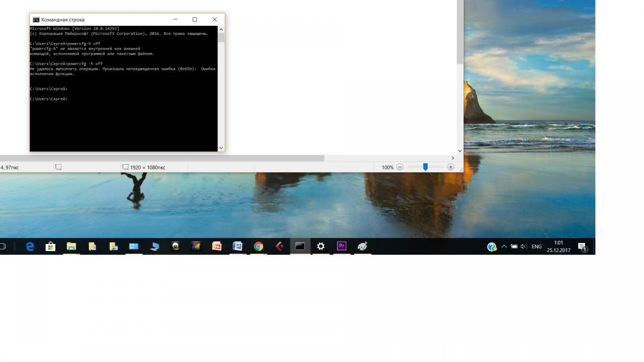Click the Paint zoom slider handle
This screenshot has width=644, height=362.
426,167
